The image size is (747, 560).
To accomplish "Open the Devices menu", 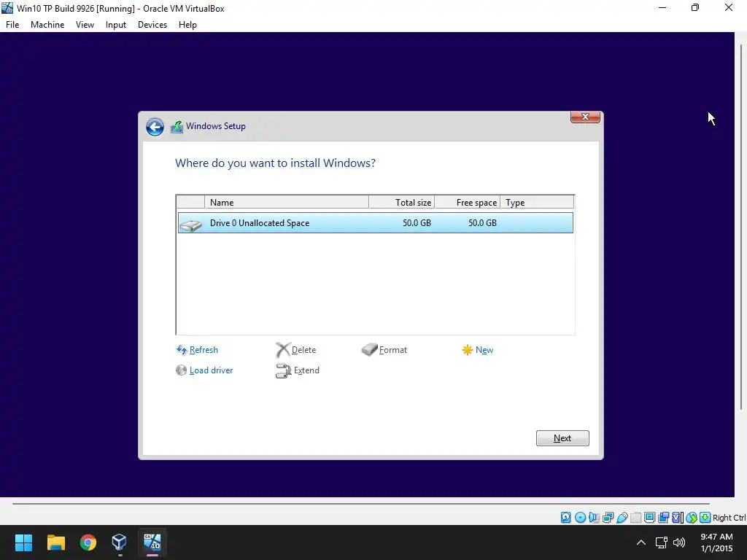I will pos(152,25).
